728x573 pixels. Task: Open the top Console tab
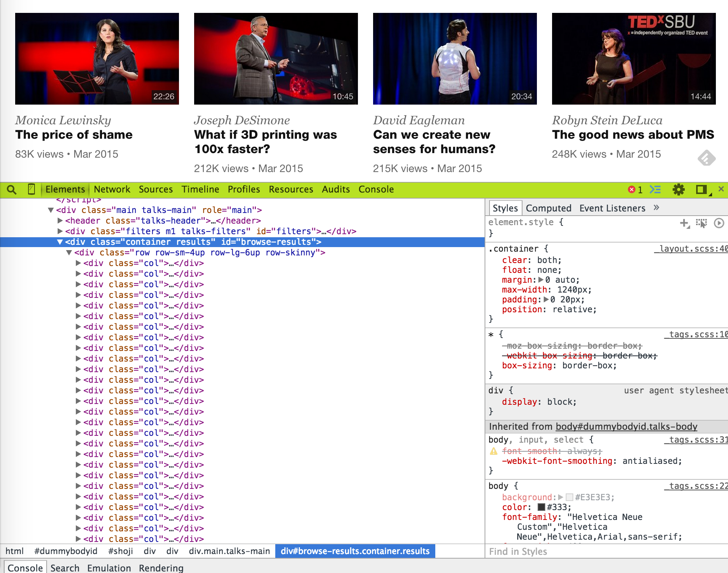(376, 189)
